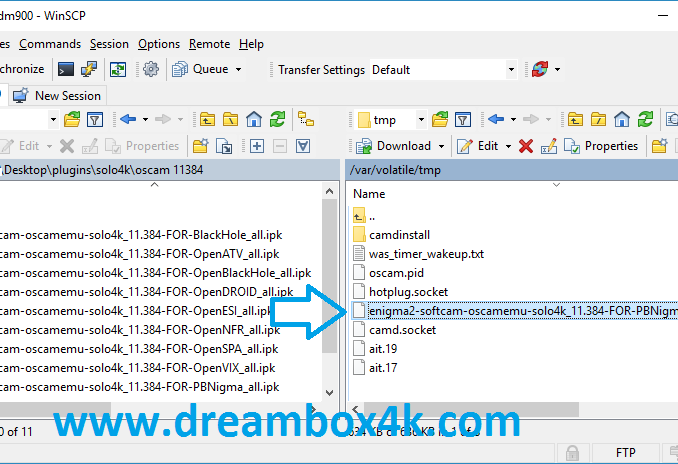
Task: Expand the Download dropdown arrow
Action: click(441, 146)
